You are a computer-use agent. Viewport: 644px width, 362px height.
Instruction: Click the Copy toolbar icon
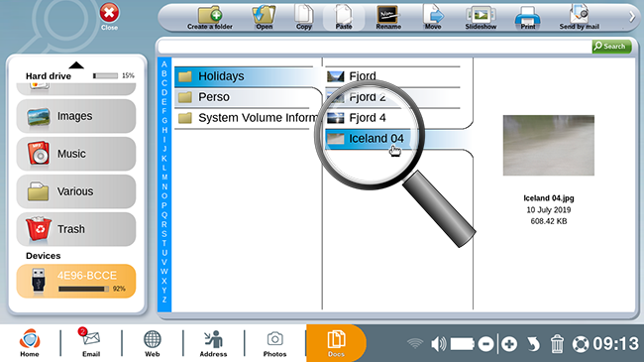point(304,18)
